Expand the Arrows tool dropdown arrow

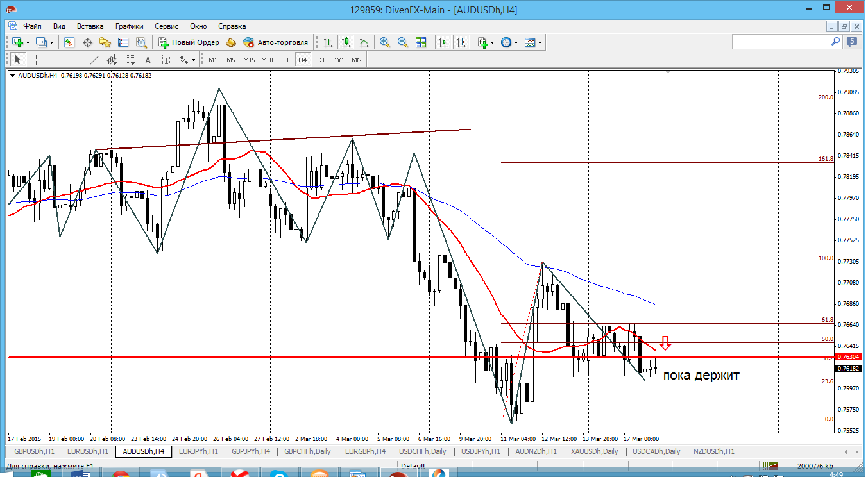tap(194, 60)
